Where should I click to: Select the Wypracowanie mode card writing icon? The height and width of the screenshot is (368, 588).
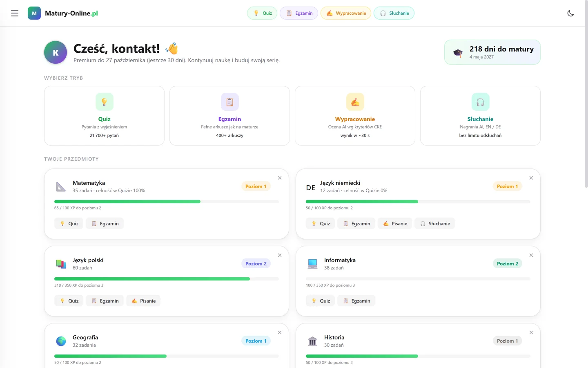point(355,102)
